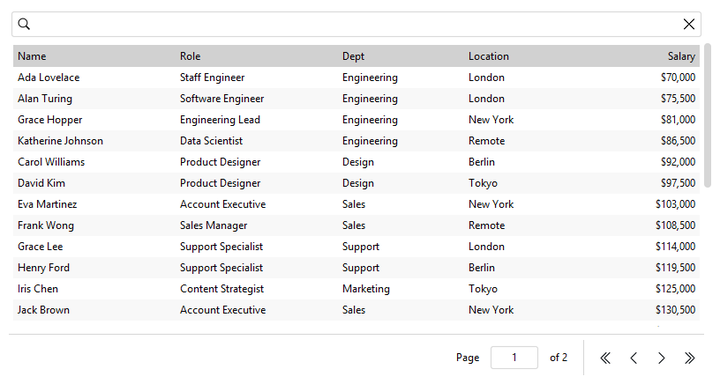Focus the search input field
This screenshot has height=384, width=720.
pos(356,24)
